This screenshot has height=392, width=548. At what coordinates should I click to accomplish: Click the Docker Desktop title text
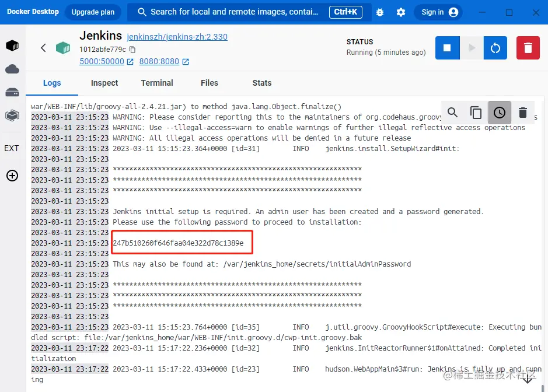[33, 12]
